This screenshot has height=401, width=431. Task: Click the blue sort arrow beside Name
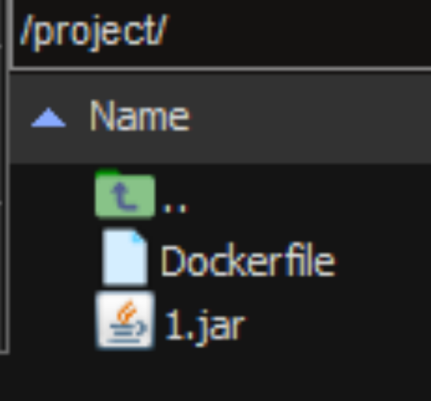[x=48, y=117]
